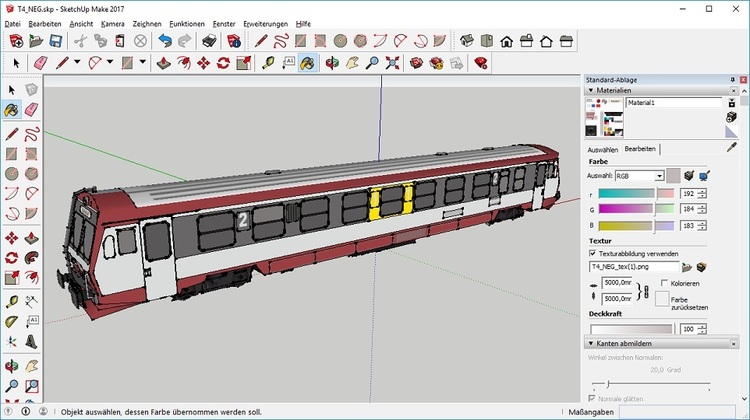750x420 pixels.
Task: Click the create material icon
Action: (731, 117)
